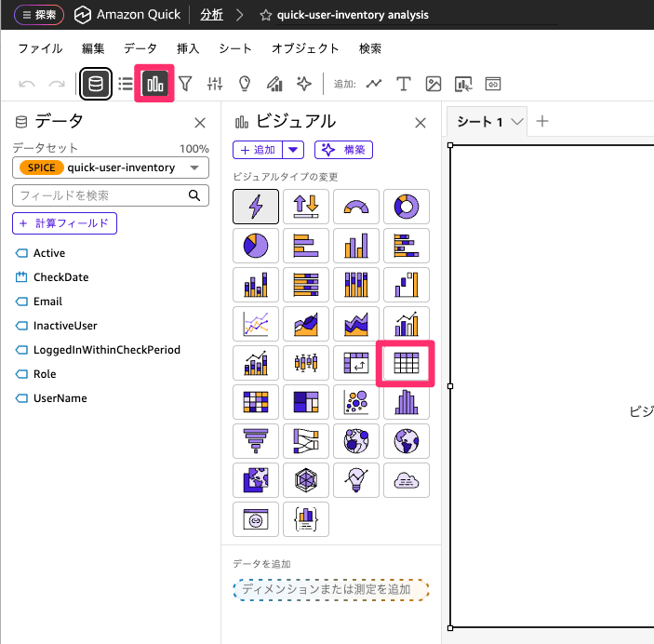Favorite the analysis with star icon
This screenshot has height=644, width=654.
[x=266, y=16]
